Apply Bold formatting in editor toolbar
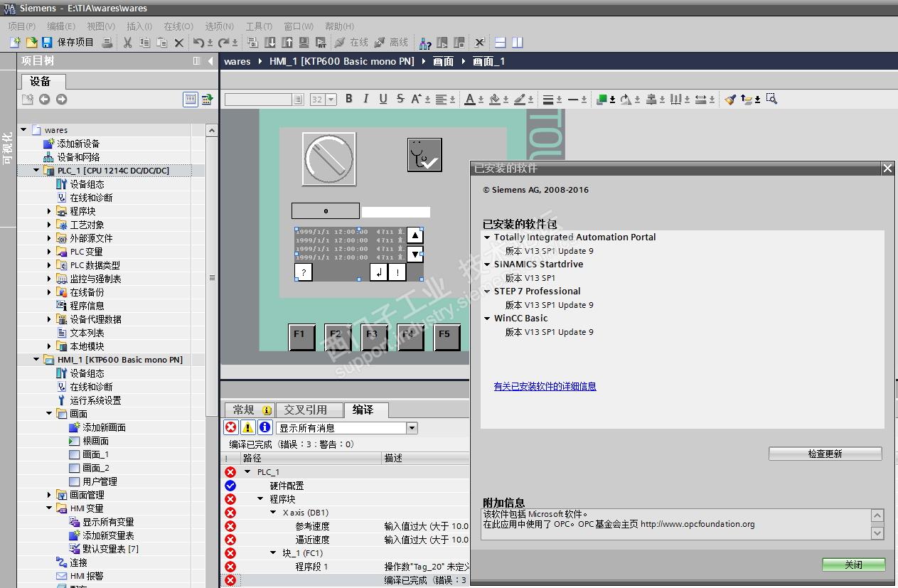898x588 pixels. coord(349,99)
